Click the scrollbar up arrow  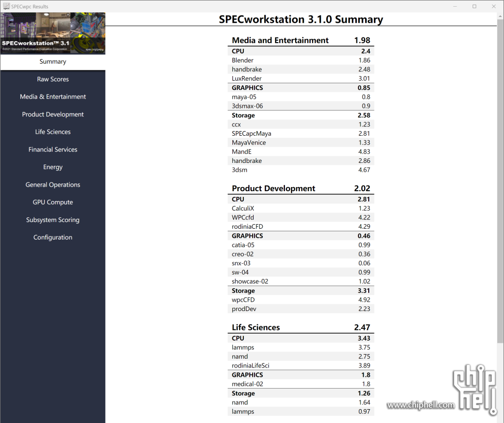tap(500, 16)
